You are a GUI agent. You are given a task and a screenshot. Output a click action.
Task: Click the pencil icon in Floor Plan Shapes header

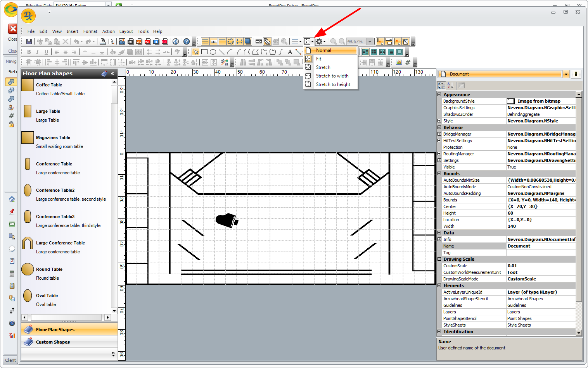(104, 74)
